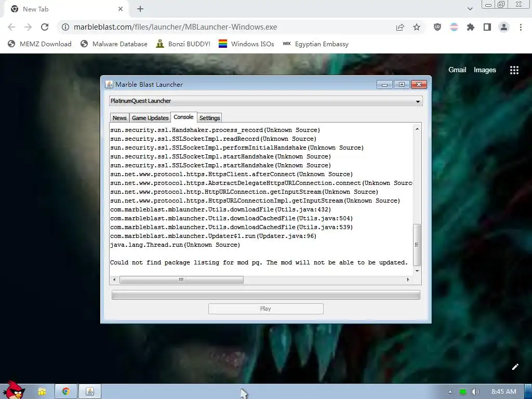Open Gmail link on new tab page
The height and width of the screenshot is (399, 532).
457,70
